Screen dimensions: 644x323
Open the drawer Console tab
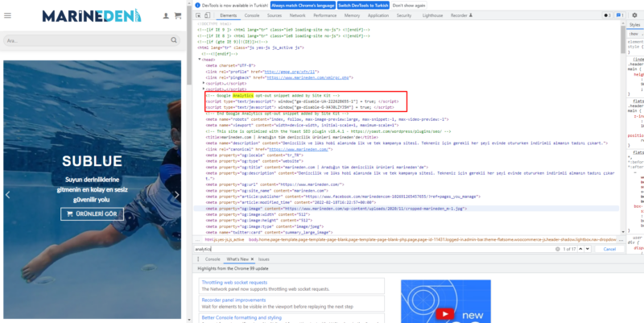tap(213, 259)
